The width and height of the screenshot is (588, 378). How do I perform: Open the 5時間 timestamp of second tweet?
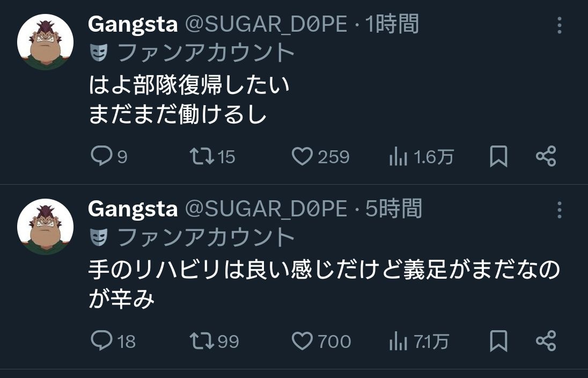[393, 209]
